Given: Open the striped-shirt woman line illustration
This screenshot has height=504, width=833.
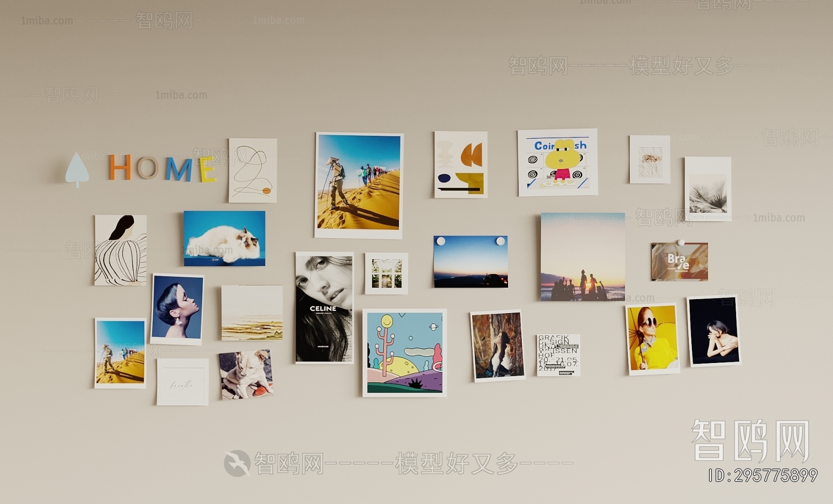Looking at the screenshot, I should click(x=121, y=250).
